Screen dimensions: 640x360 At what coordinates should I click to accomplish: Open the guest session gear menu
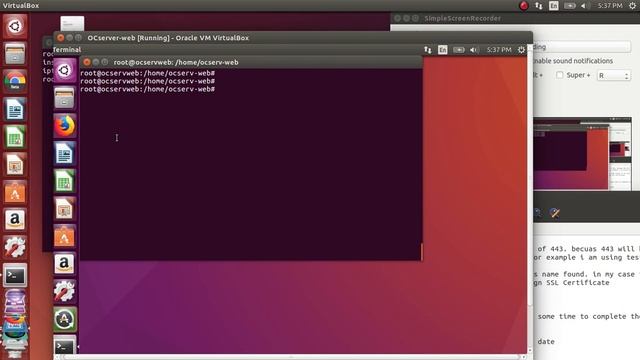[521, 50]
